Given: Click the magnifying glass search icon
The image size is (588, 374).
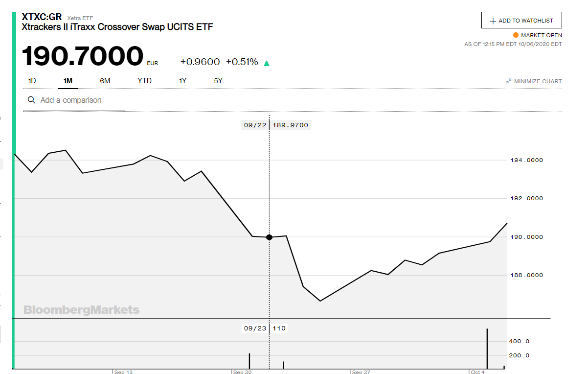Looking at the screenshot, I should tap(32, 100).
